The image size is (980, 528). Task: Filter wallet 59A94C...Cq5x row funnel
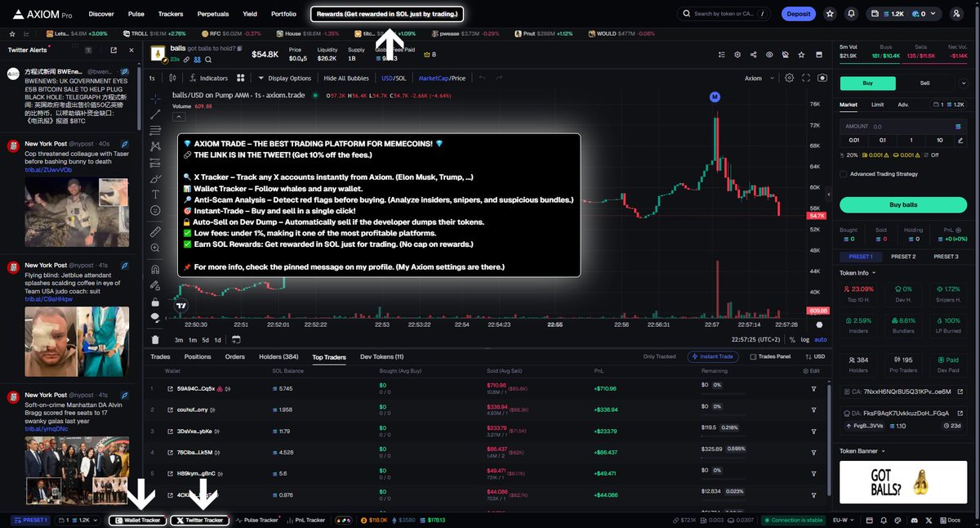813,388
